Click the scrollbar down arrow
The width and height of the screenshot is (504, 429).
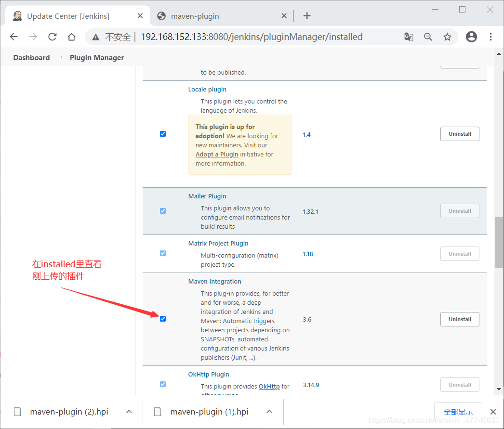[x=499, y=389]
